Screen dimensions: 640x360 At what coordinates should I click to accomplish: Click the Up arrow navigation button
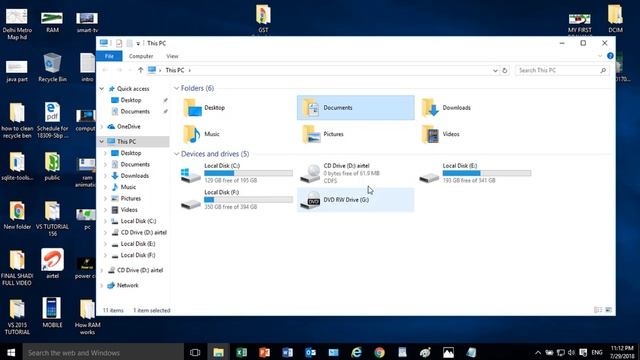(x=140, y=70)
